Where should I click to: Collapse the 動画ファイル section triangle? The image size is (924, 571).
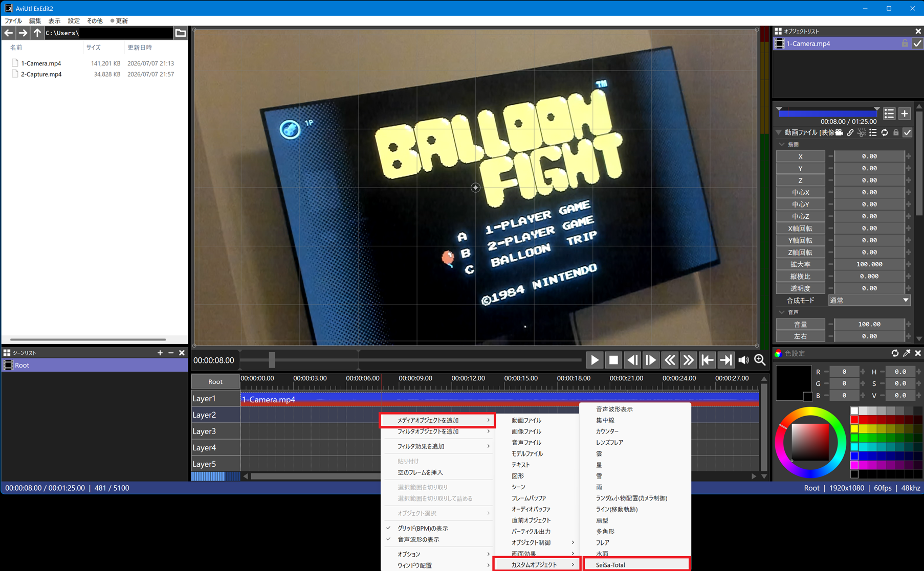[x=779, y=132]
